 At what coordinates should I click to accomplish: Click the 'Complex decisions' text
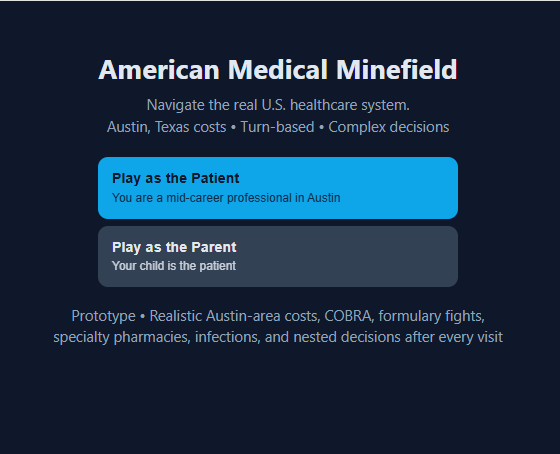pyautogui.click(x=389, y=127)
